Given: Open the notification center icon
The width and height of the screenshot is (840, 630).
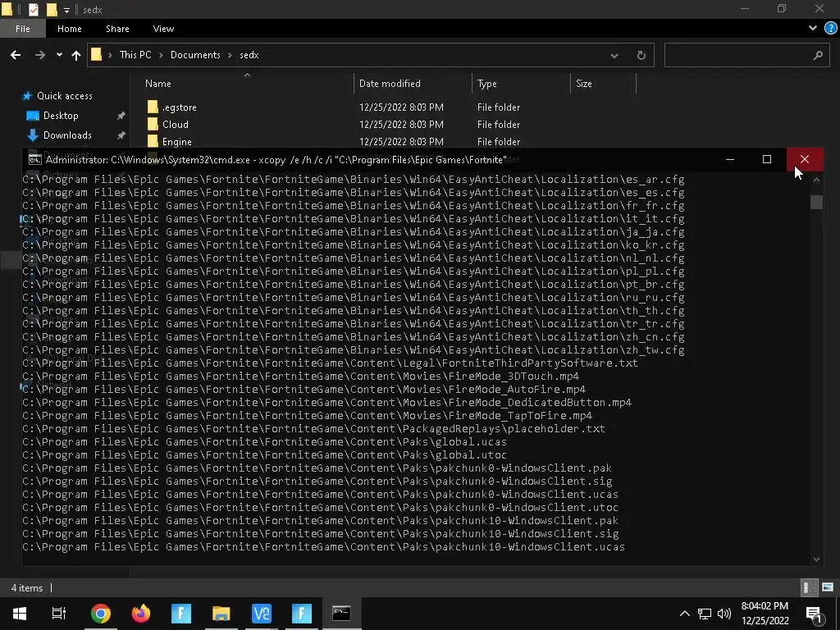Looking at the screenshot, I should pyautogui.click(x=814, y=614).
